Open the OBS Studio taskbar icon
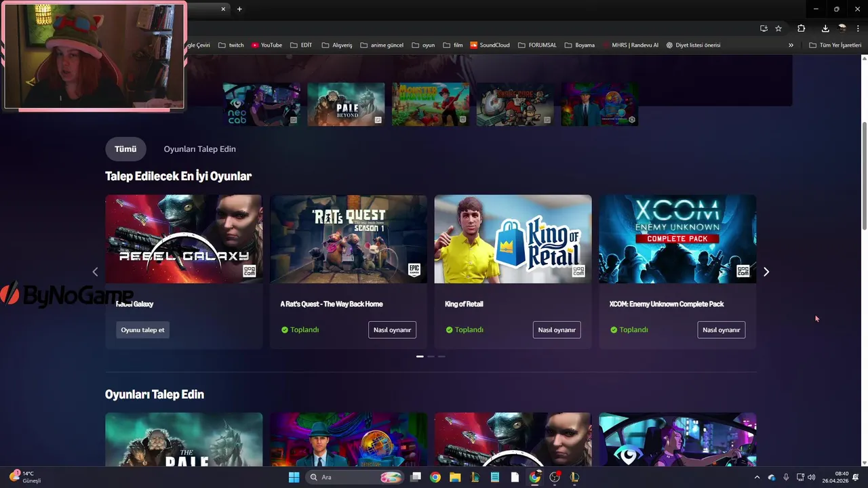The height and width of the screenshot is (488, 868). tap(555, 477)
